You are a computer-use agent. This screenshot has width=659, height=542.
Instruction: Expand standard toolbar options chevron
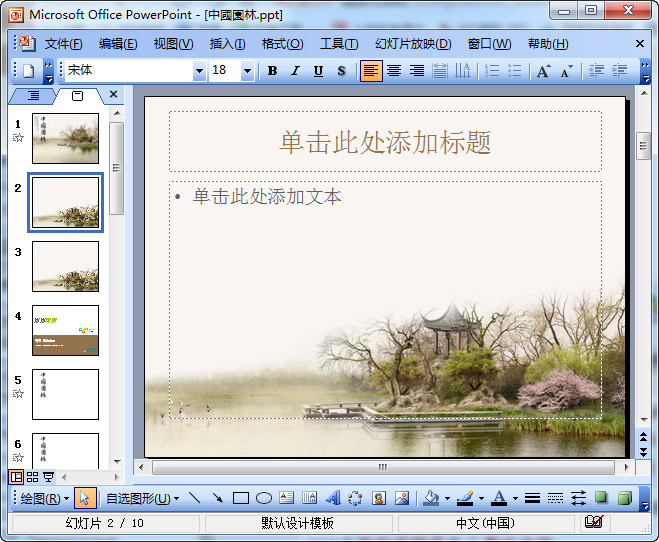click(49, 71)
